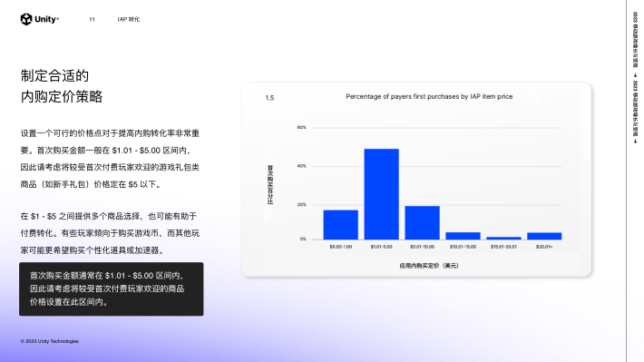Click the first arrow icon in vertical sidebar
This screenshot has height=362, width=644.
pyautogui.click(x=635, y=75)
